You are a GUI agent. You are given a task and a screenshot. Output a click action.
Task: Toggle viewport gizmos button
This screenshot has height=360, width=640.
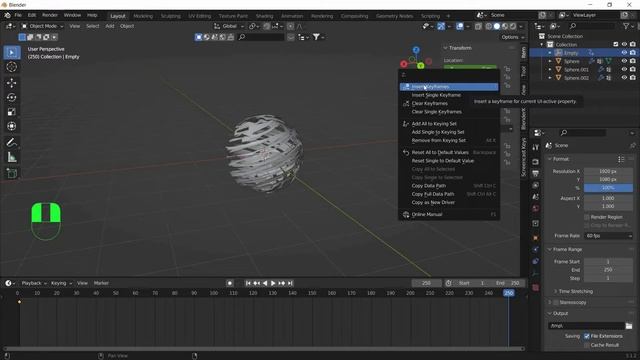point(441,26)
